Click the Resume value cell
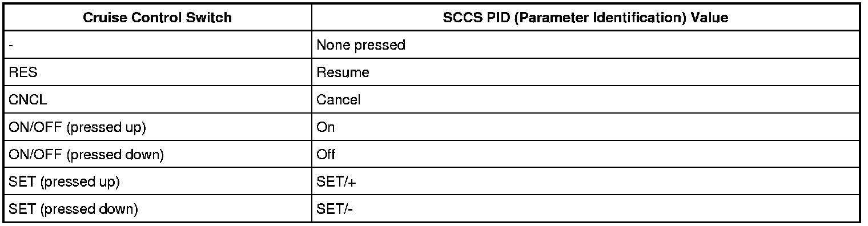 pyautogui.click(x=585, y=72)
